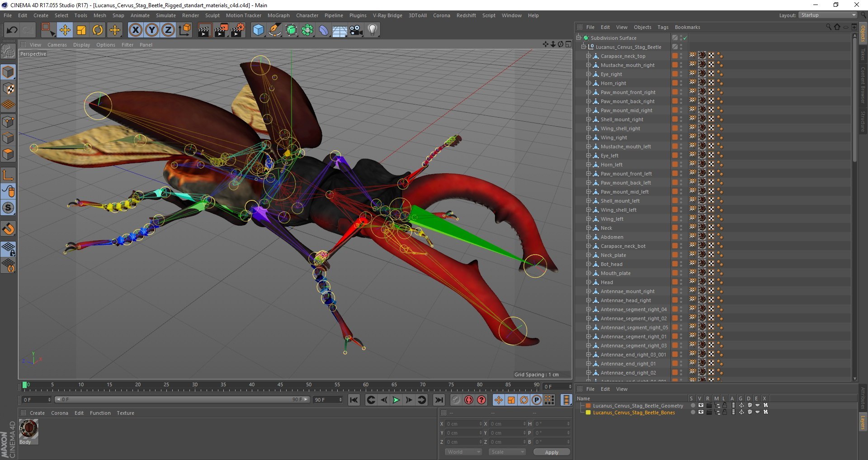Add a Cube primitive object
This screenshot has height=460, width=868.
coord(258,30)
